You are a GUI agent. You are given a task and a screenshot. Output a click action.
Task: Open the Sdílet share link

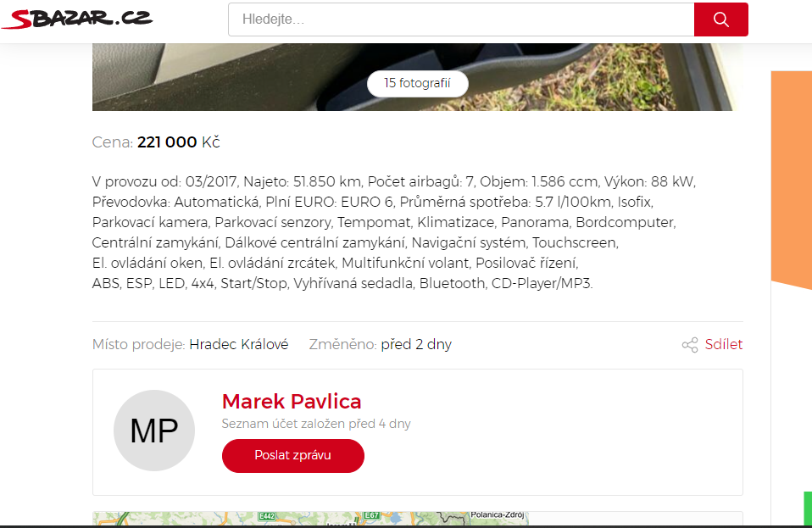pos(724,345)
